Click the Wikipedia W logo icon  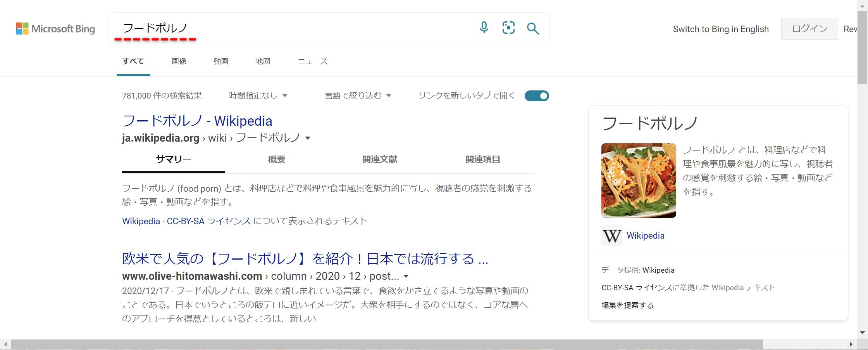(612, 236)
